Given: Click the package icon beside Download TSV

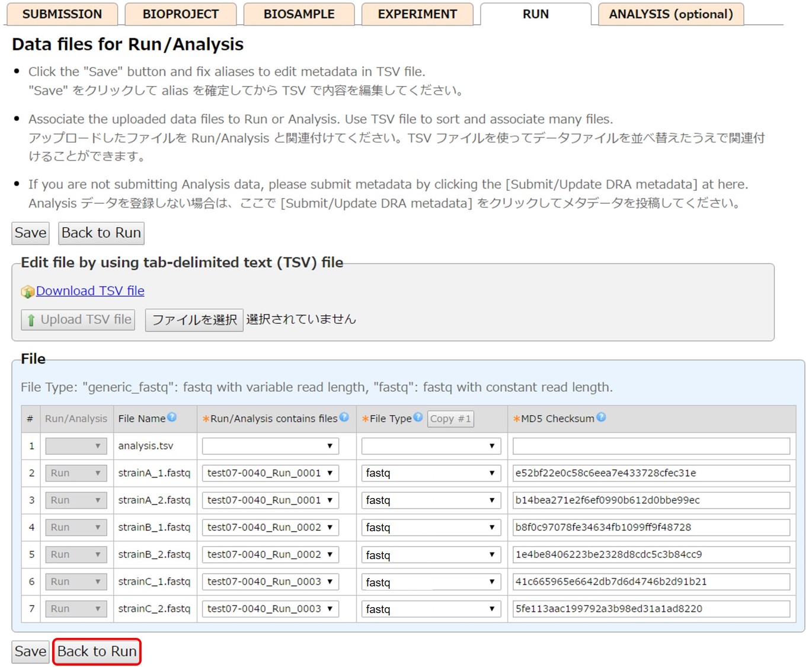Looking at the screenshot, I should [x=27, y=292].
